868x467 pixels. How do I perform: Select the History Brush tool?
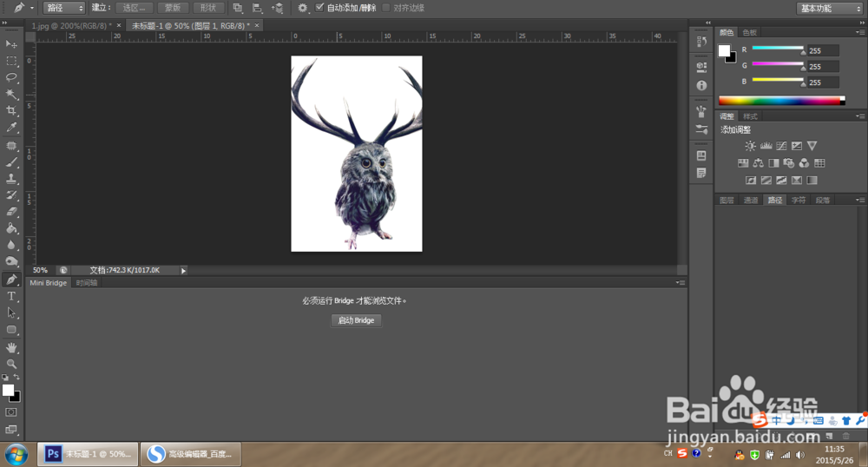(11, 195)
